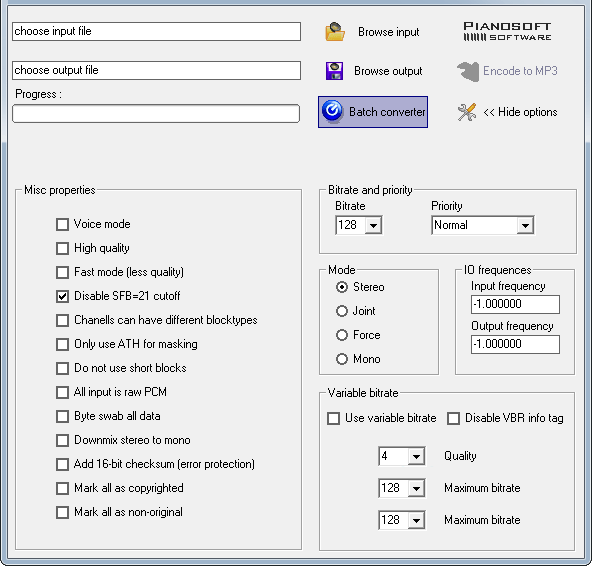Click the Browse output floppy disk icon
The width and height of the screenshot is (592, 566).
[x=335, y=71]
